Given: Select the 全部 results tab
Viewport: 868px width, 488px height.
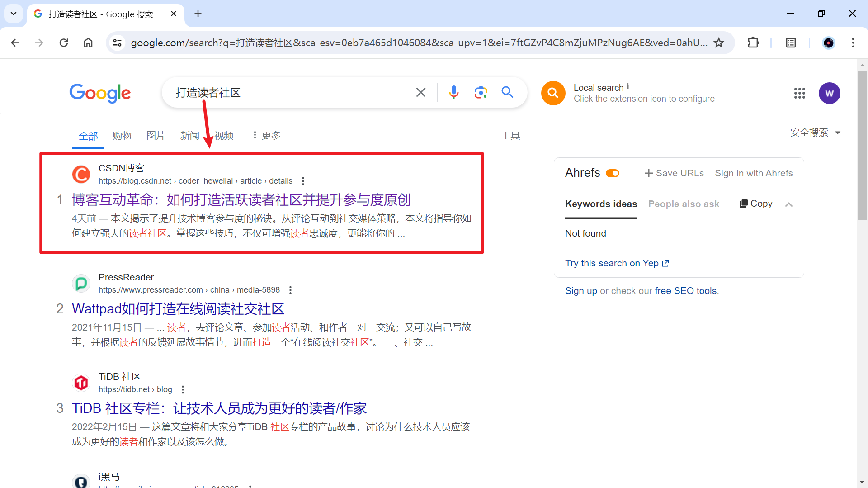Looking at the screenshot, I should coord(88,136).
